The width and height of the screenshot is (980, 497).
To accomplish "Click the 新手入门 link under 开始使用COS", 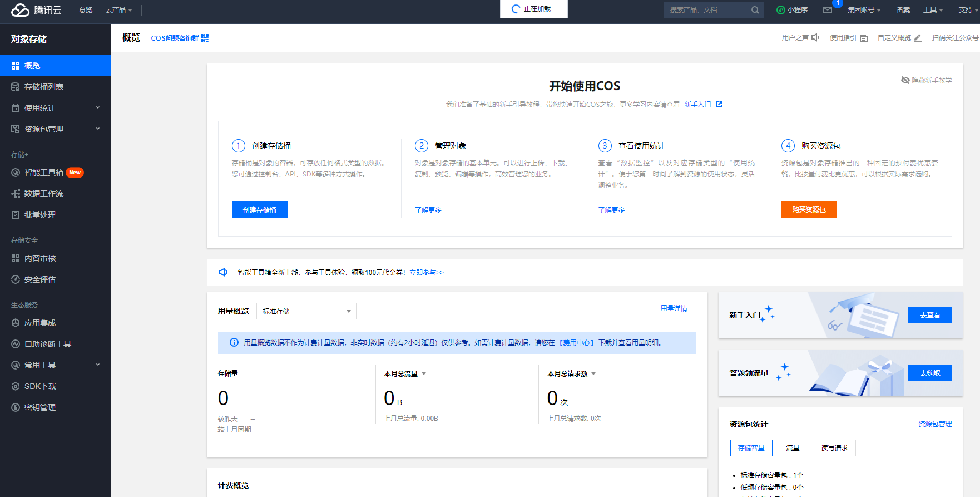I will 697,104.
